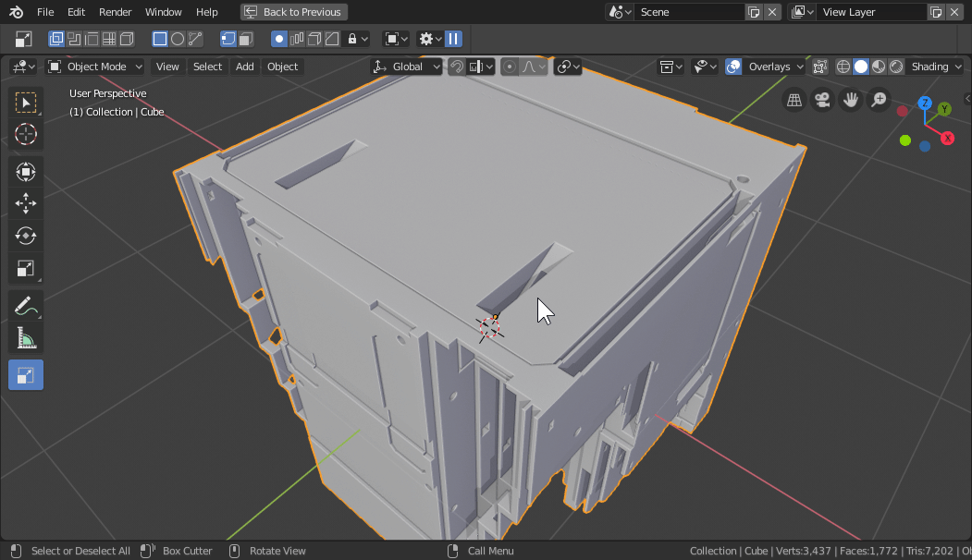Screen dimensions: 972x560
Task: Toggle X-ray view button
Action: point(820,67)
